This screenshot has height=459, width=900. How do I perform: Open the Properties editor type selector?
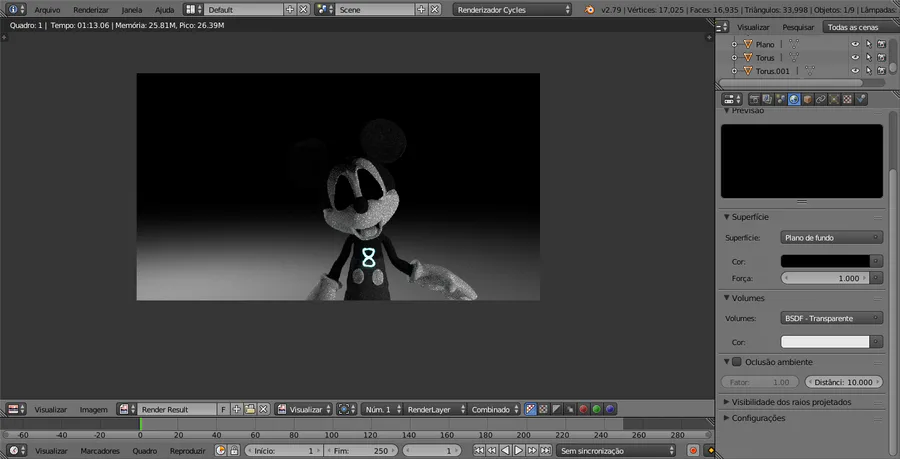(732, 99)
